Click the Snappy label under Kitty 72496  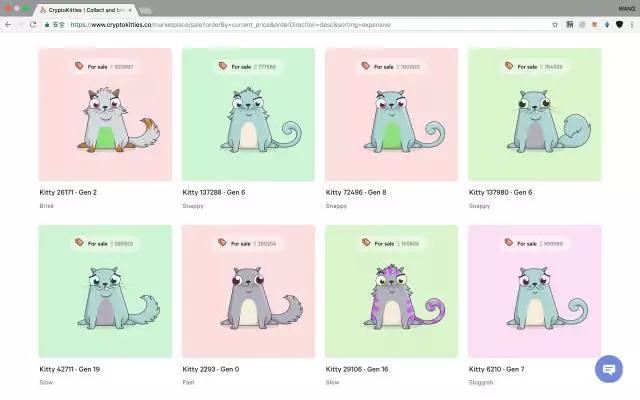click(336, 206)
